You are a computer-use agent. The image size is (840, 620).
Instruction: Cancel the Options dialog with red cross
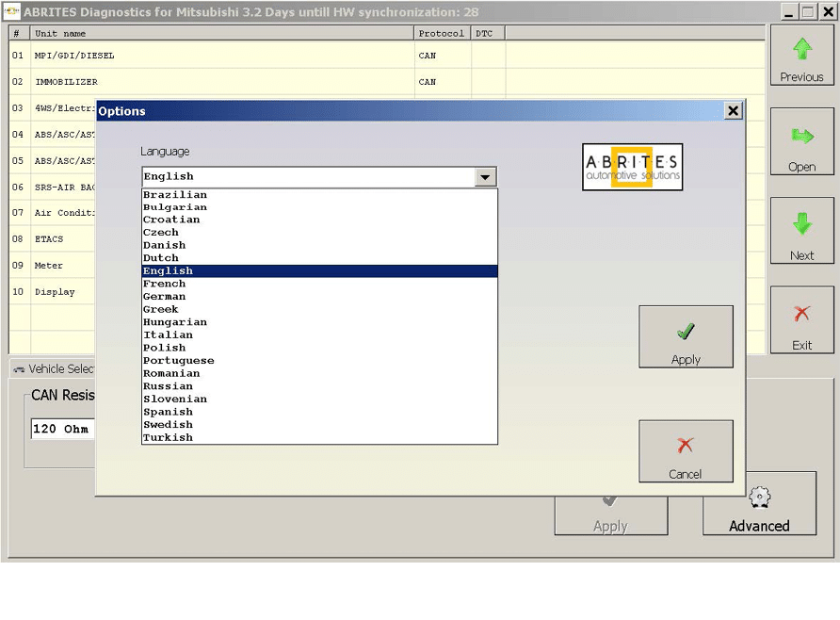tap(686, 450)
